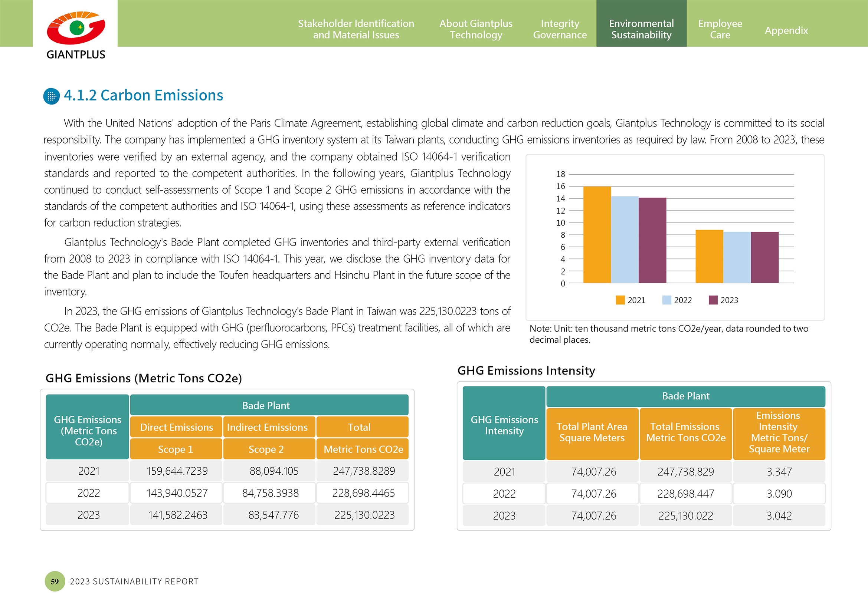
Task: Click the 18 y-axis label on chart
Action: coord(560,174)
